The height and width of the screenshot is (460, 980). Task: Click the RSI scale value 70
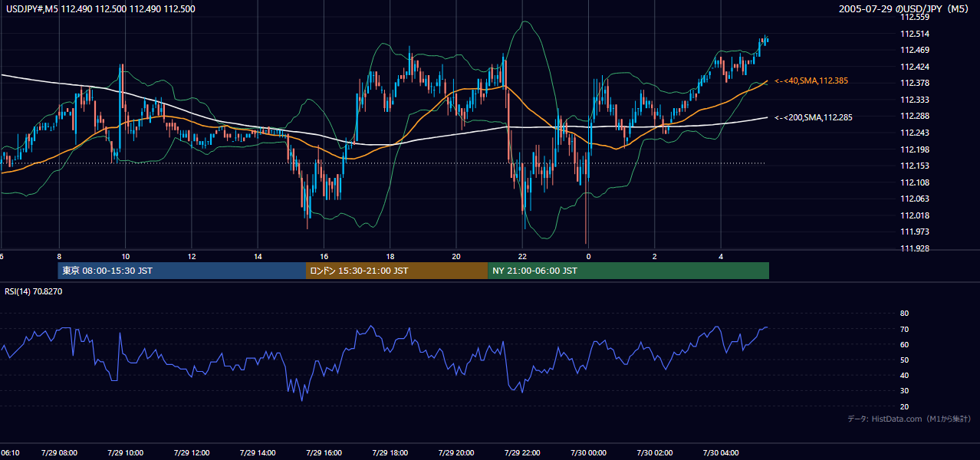tap(905, 329)
